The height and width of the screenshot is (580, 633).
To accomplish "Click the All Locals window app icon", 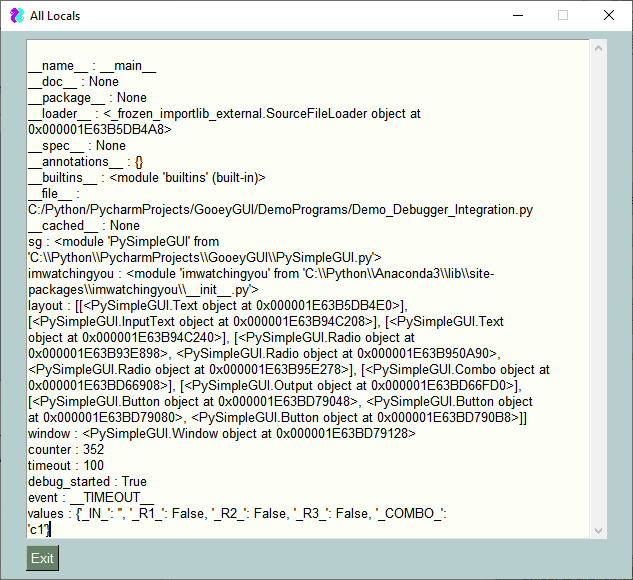I will pos(17,16).
